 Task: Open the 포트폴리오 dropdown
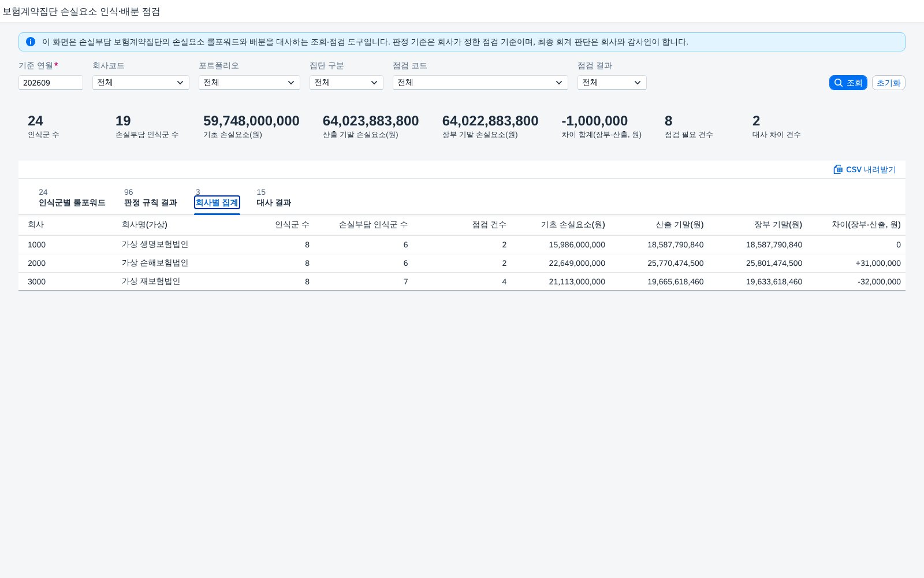click(x=249, y=83)
